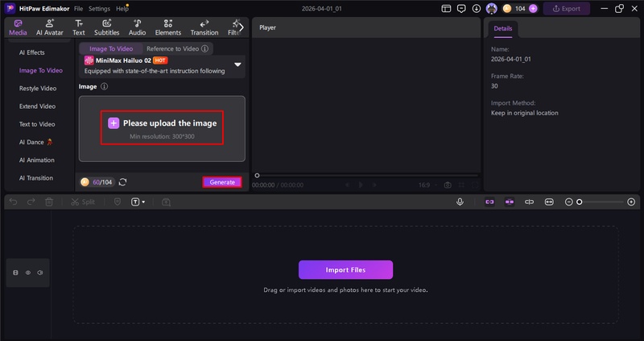Toggle track visibility eye icon
644x341 pixels.
(x=27, y=273)
